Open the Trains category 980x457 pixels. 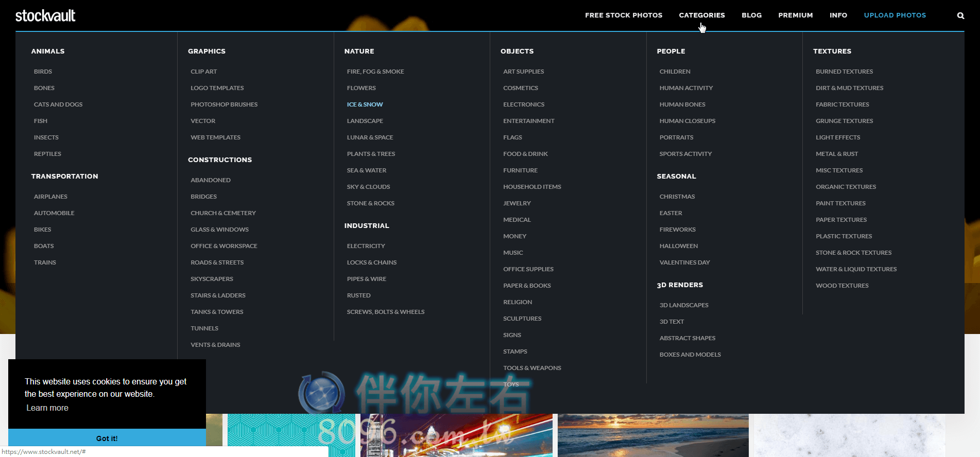[45, 262]
